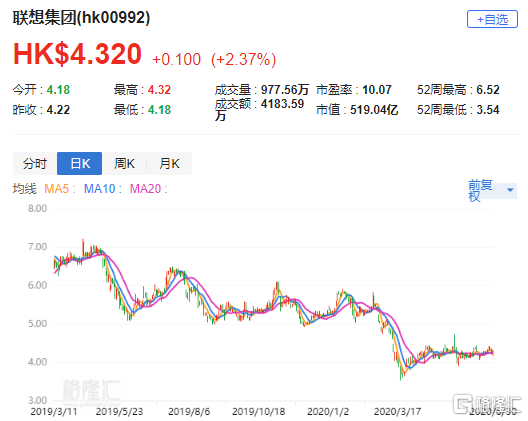528x421 pixels.
Task: Click the 2020/3/17 date axis label
Action: pyautogui.click(x=397, y=412)
